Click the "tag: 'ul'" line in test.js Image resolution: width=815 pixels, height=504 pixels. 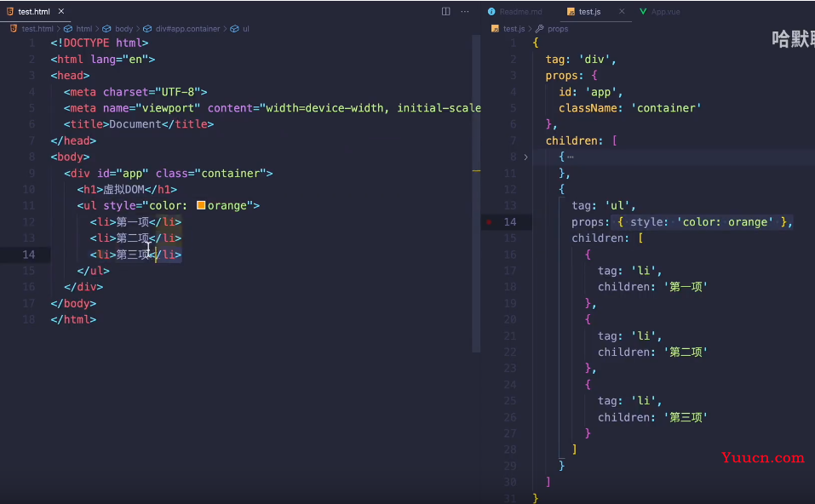[604, 205]
